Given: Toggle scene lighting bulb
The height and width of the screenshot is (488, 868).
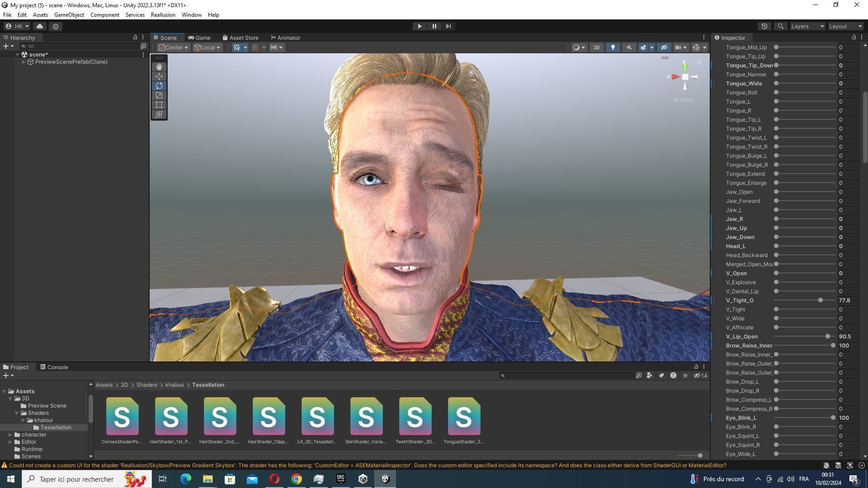Looking at the screenshot, I should [613, 47].
